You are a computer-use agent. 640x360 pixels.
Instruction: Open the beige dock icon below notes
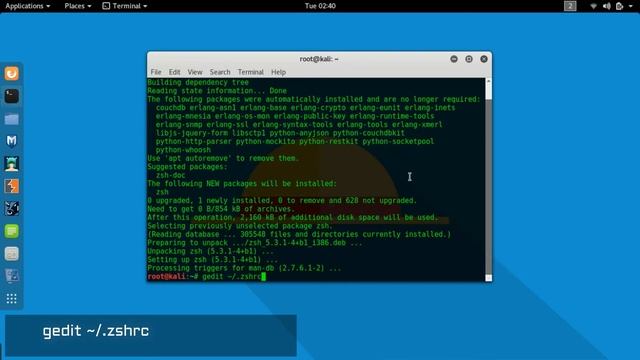pyautogui.click(x=11, y=254)
